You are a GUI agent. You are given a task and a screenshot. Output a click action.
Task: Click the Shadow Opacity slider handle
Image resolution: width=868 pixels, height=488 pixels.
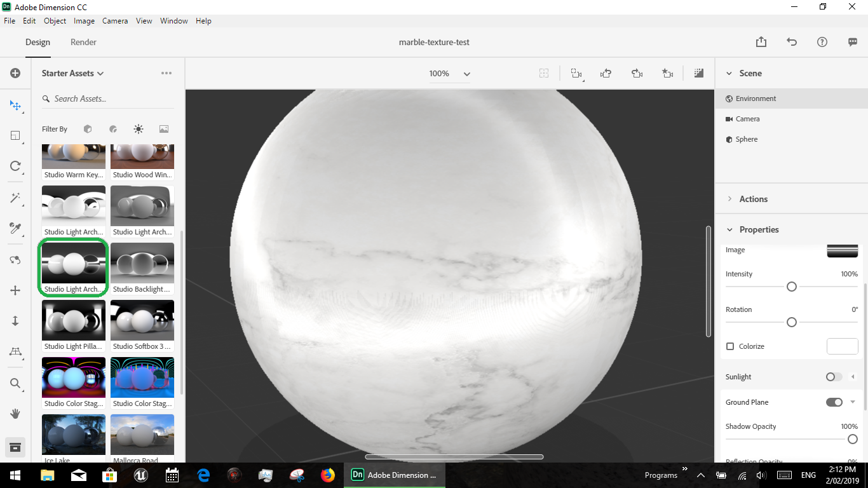tap(853, 439)
